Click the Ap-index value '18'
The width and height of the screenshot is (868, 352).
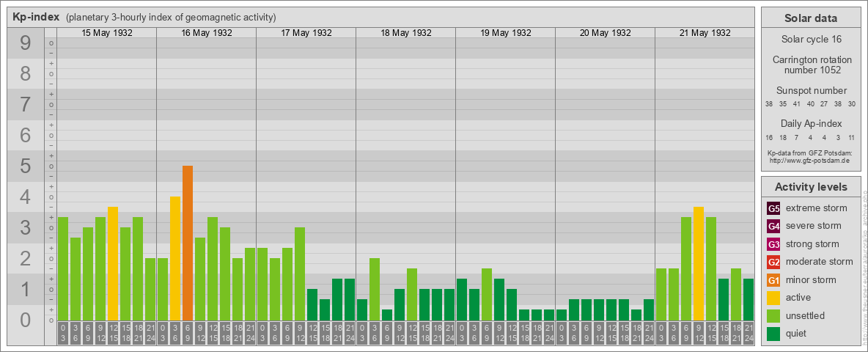(x=783, y=137)
